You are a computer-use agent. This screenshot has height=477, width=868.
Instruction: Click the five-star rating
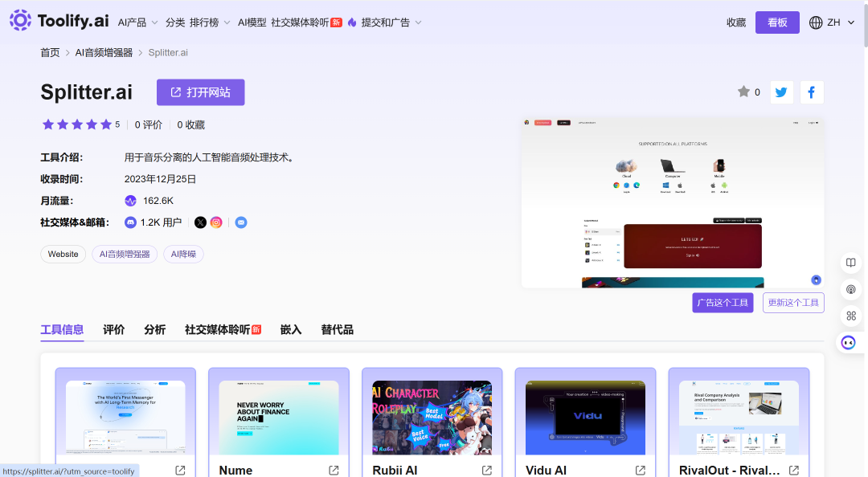click(77, 124)
